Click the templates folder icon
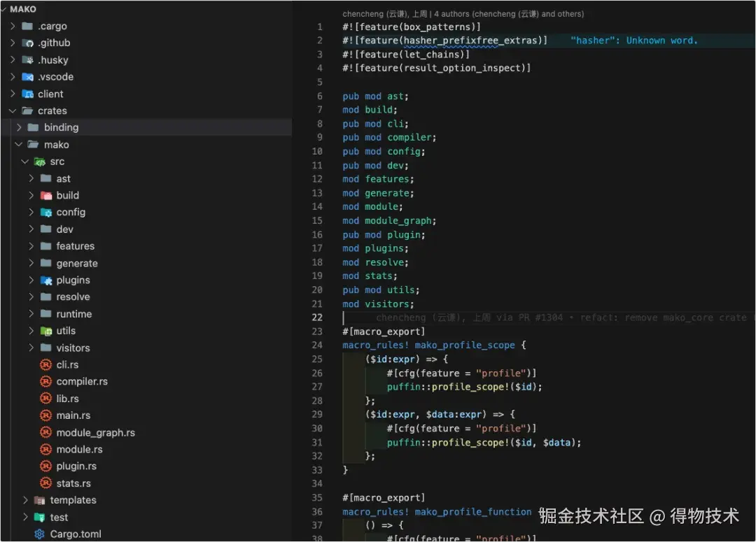The image size is (756, 542). click(x=40, y=501)
